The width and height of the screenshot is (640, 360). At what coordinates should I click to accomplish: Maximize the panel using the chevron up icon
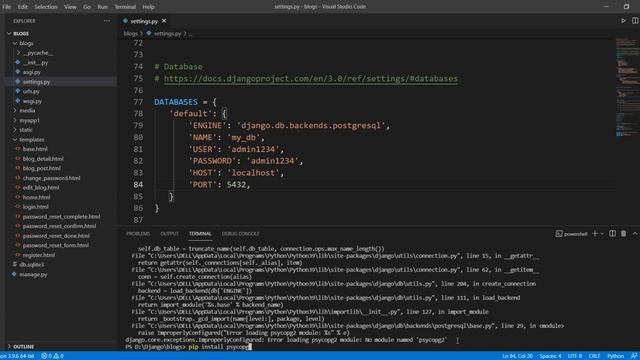coord(635,233)
